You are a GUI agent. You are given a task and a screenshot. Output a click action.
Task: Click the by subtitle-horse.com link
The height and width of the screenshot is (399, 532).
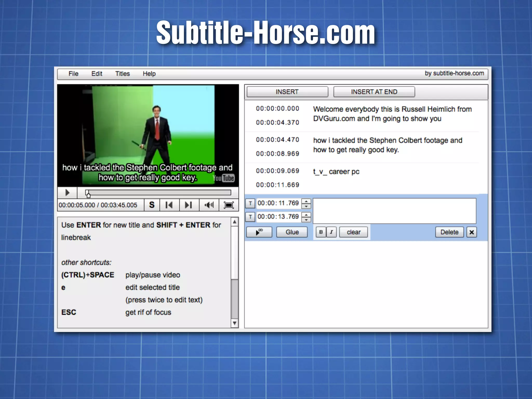[454, 73]
